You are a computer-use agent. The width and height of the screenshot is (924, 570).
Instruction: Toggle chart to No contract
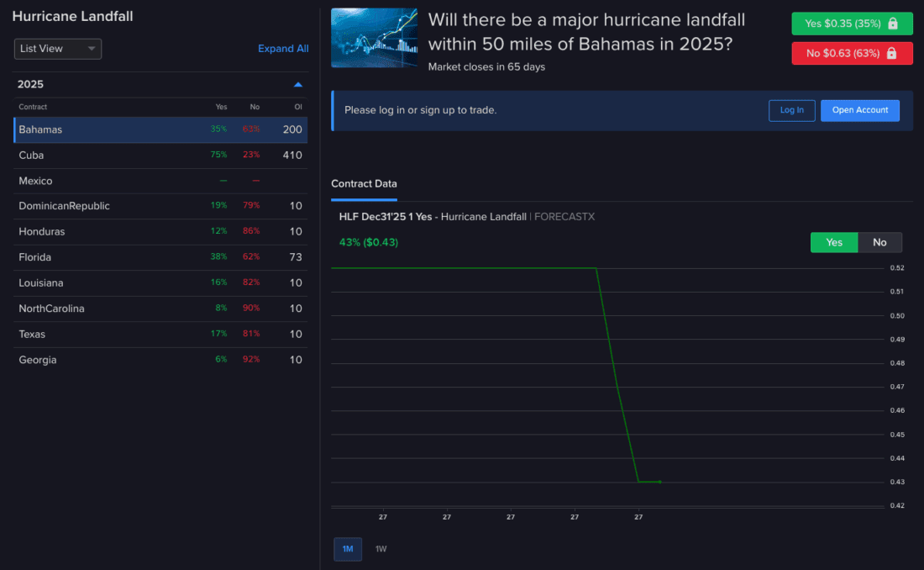879,242
